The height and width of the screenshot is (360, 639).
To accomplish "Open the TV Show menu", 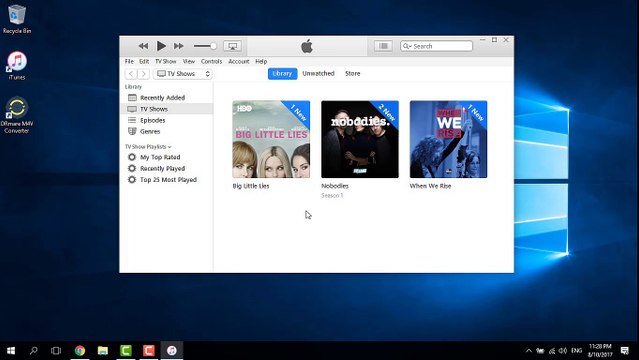I will click(165, 61).
